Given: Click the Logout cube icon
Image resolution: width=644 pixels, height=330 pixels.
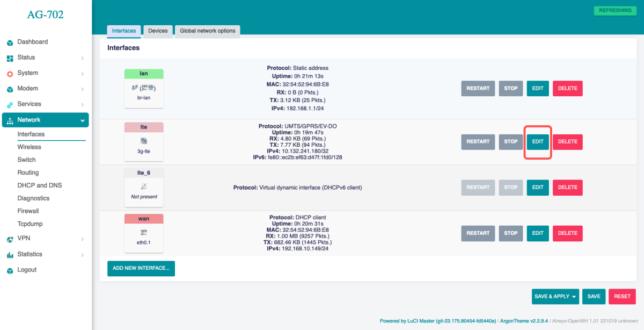Looking at the screenshot, I should [10, 270].
